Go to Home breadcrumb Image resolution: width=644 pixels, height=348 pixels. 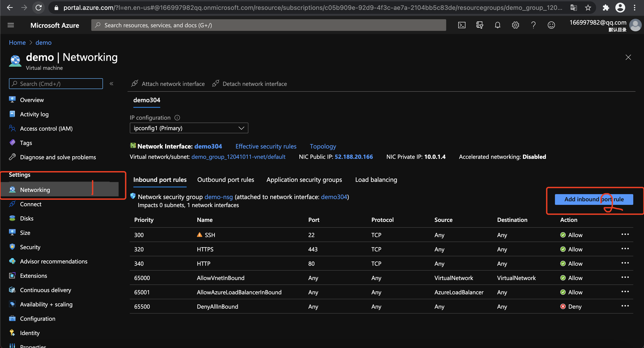[x=17, y=43]
